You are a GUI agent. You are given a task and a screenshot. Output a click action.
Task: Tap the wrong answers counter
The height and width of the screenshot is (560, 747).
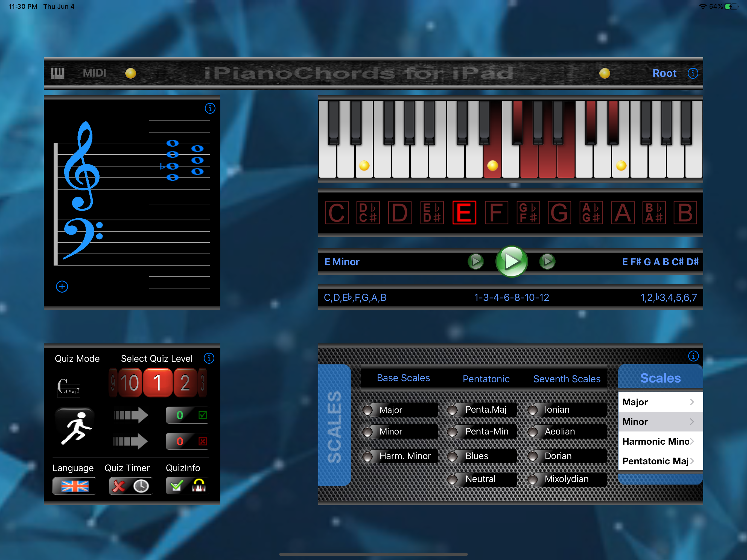click(x=187, y=441)
